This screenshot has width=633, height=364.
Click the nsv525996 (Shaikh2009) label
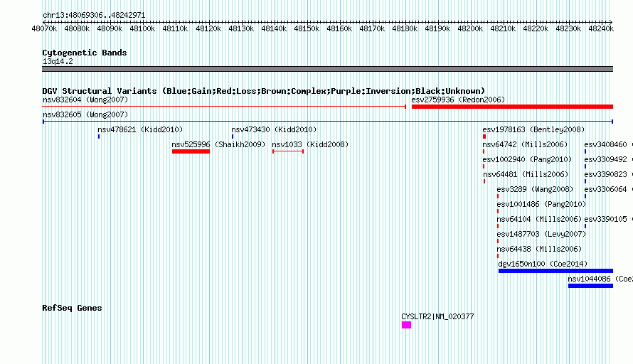pyautogui.click(x=218, y=144)
